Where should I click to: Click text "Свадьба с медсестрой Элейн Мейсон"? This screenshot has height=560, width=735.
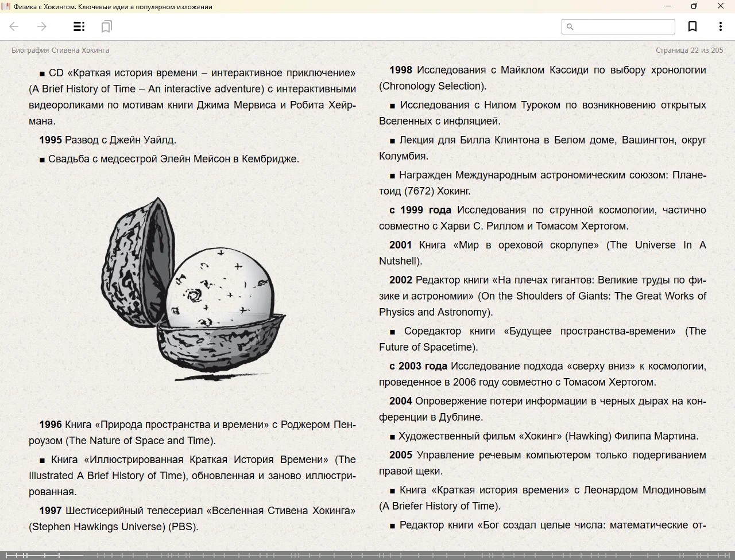tap(139, 159)
